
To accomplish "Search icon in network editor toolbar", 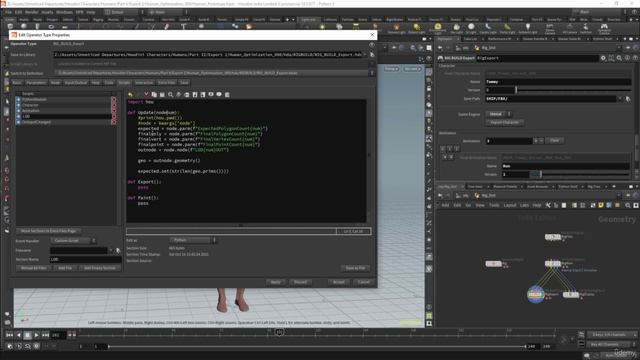I will [628, 205].
